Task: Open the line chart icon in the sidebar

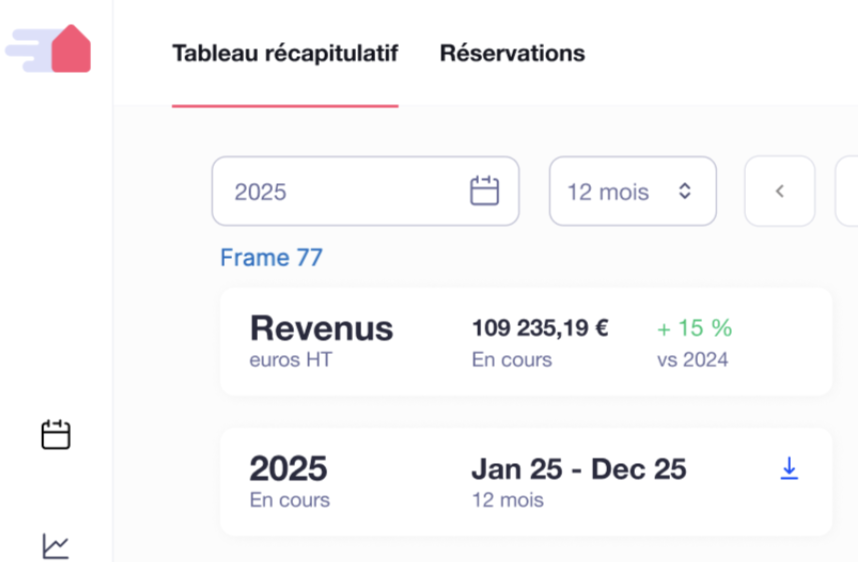Action: 56,545
